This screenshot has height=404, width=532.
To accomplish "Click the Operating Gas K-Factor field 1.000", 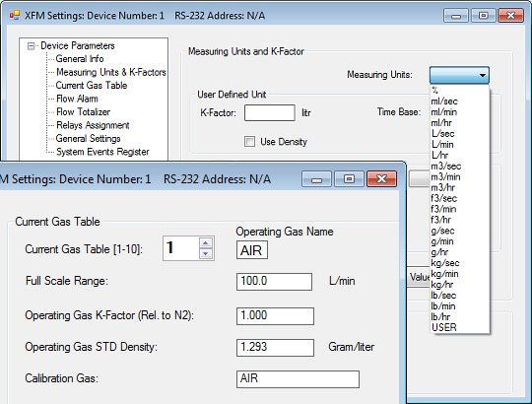I will [275, 315].
